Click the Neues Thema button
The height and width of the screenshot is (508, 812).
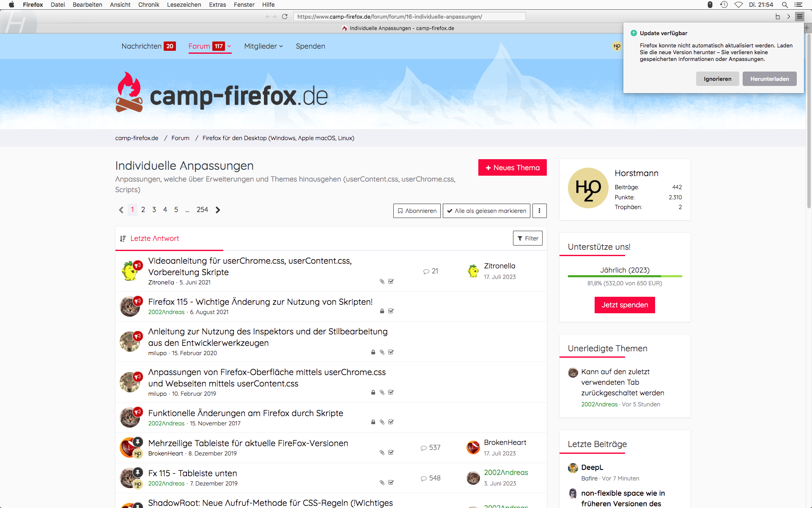pyautogui.click(x=512, y=168)
